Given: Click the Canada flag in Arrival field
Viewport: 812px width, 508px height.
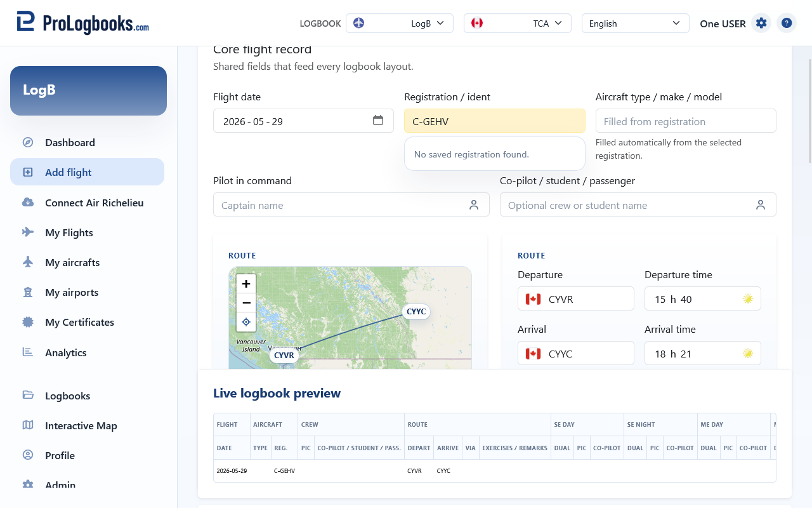Looking at the screenshot, I should coord(533,353).
